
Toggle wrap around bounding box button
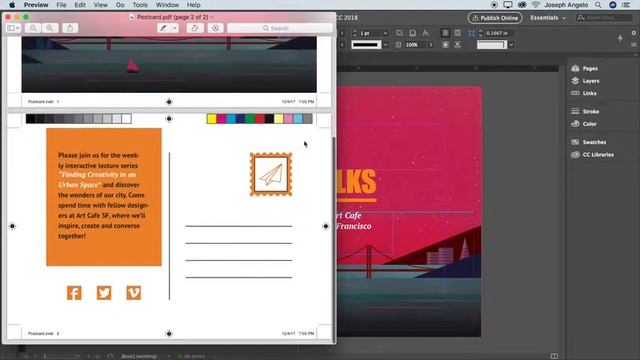(458, 33)
